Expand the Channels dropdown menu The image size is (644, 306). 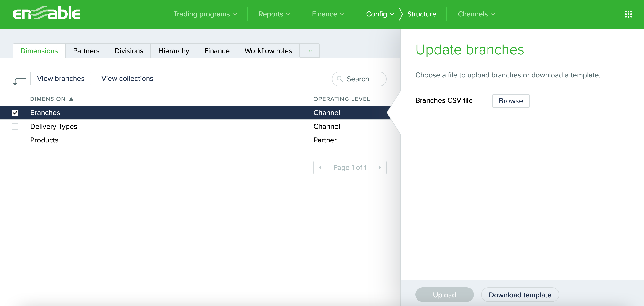point(476,14)
